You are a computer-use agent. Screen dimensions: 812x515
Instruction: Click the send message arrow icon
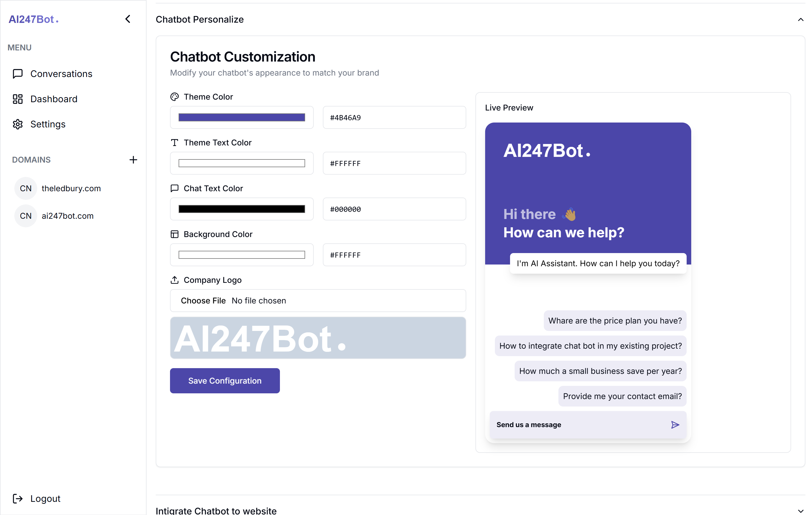[x=675, y=425]
